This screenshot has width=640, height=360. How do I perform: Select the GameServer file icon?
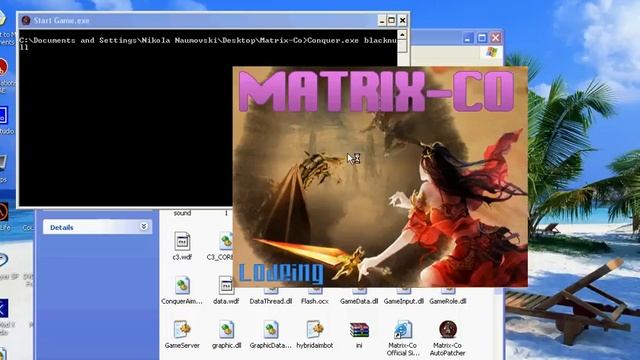point(182,329)
